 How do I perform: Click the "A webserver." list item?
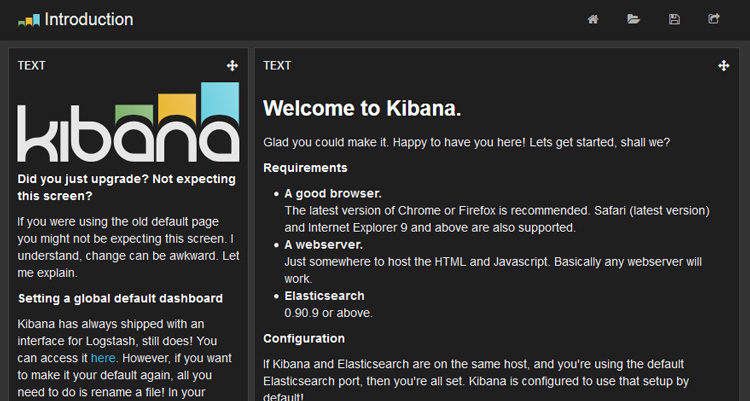coord(325,244)
